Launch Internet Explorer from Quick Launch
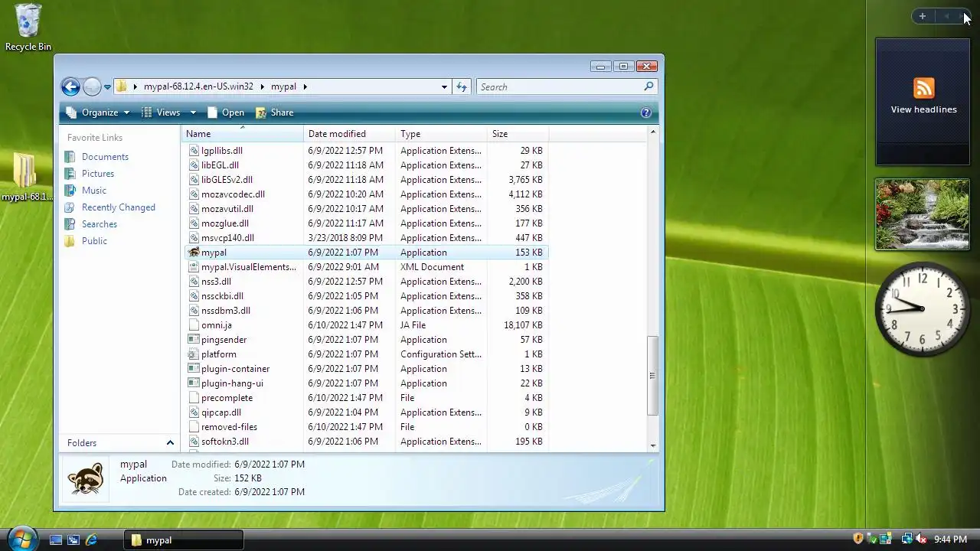The height and width of the screenshot is (551, 980). coord(91,540)
